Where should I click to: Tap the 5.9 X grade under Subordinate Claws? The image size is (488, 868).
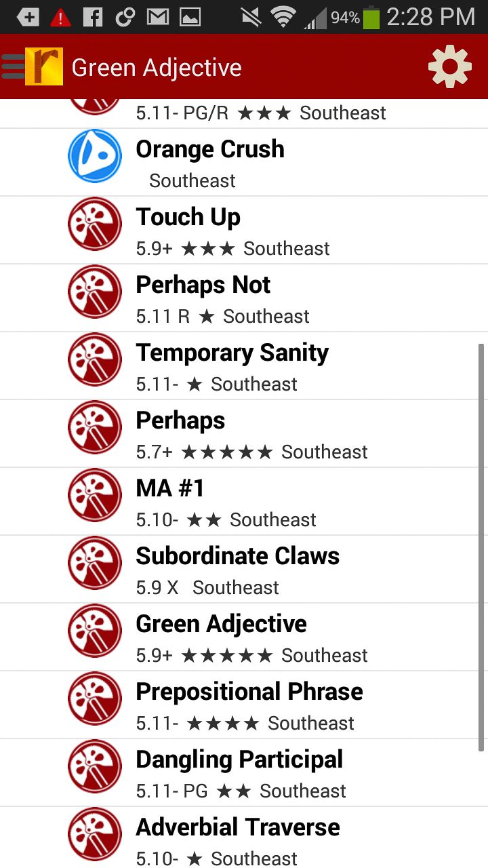157,588
